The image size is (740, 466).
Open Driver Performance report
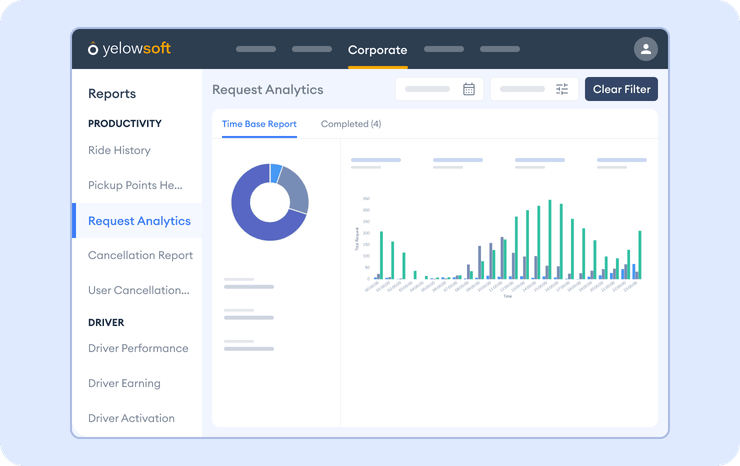138,348
